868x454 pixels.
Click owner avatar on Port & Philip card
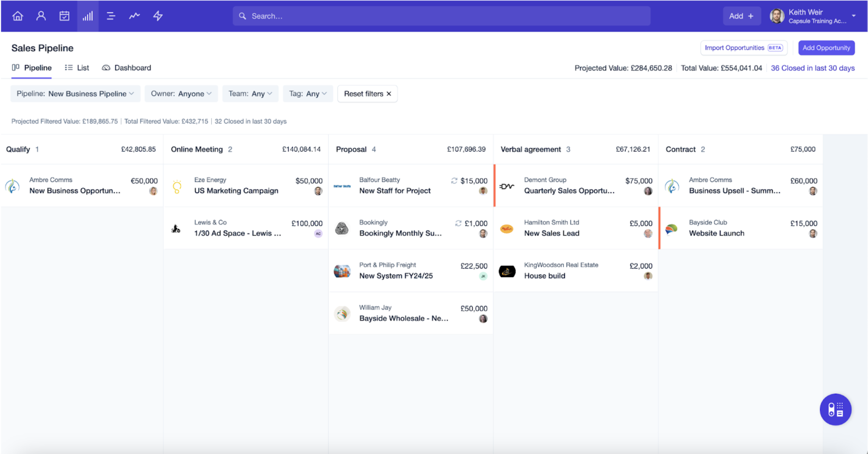coord(483,276)
